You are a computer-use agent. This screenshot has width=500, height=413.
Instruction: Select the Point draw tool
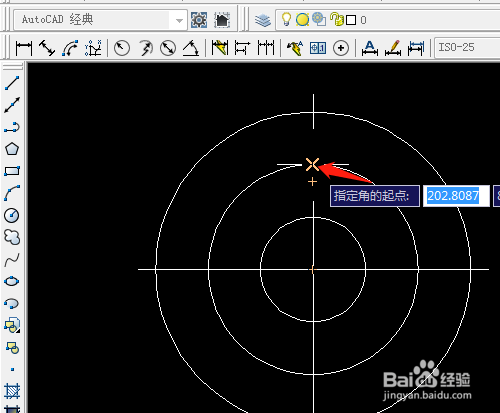(12, 369)
